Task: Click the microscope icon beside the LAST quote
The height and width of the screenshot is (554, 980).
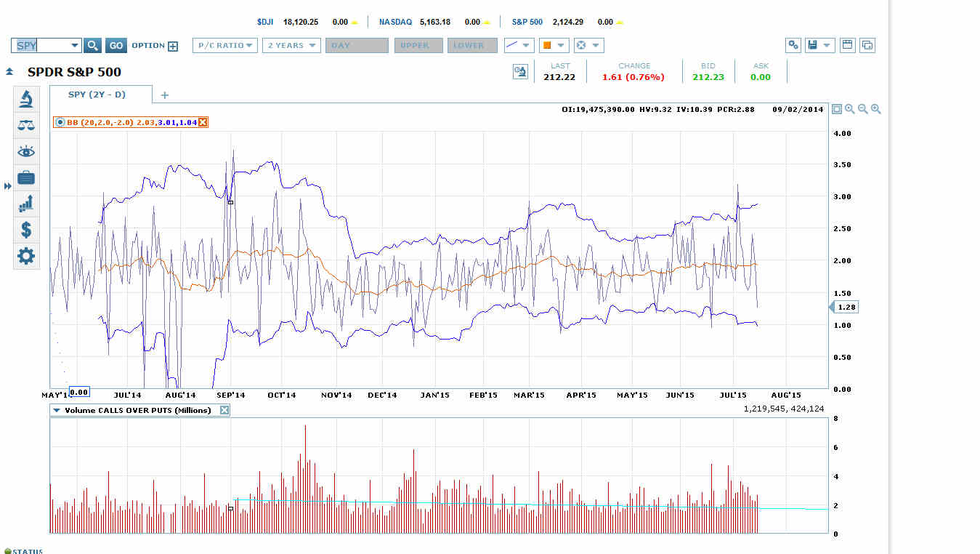Action: coord(520,71)
